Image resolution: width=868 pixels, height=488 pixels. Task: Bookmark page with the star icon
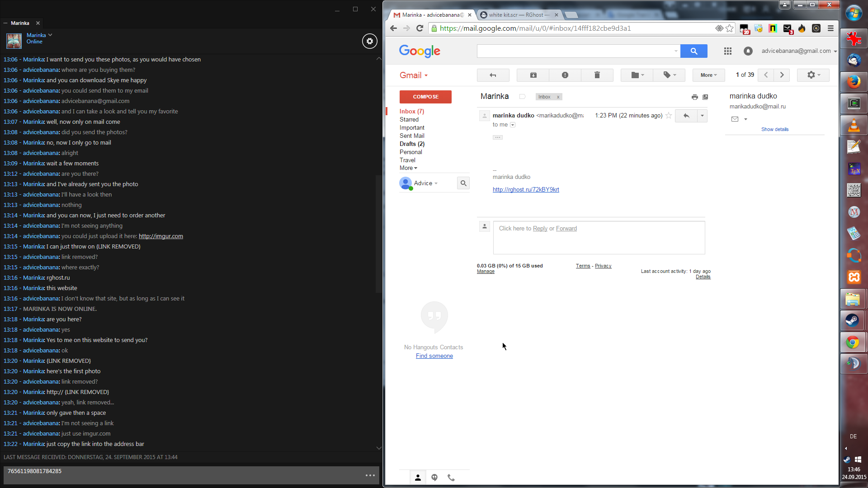(729, 28)
